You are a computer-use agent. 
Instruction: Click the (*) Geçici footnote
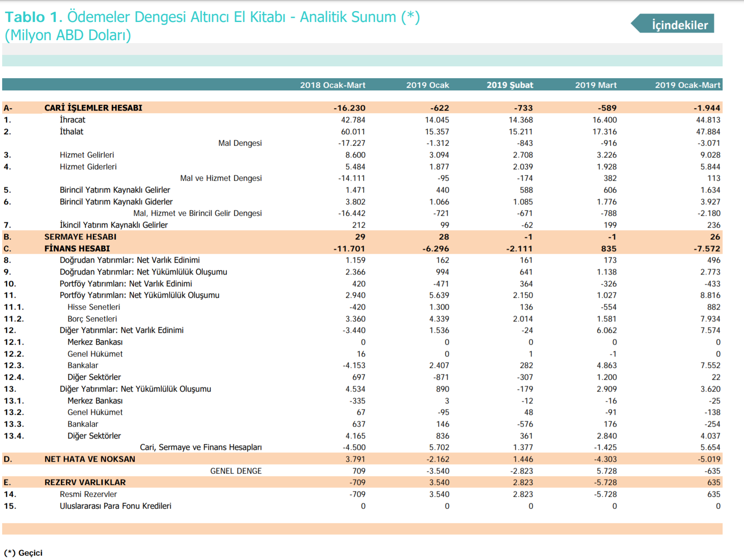pyautogui.click(x=23, y=553)
